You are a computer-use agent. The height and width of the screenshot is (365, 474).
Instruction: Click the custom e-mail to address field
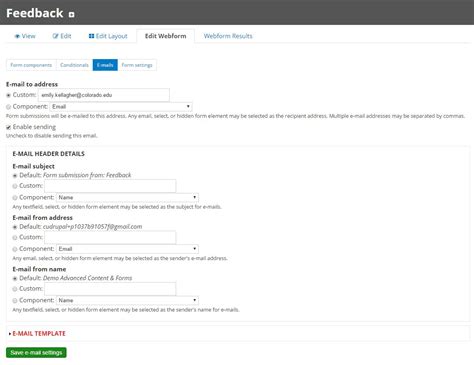(x=104, y=95)
